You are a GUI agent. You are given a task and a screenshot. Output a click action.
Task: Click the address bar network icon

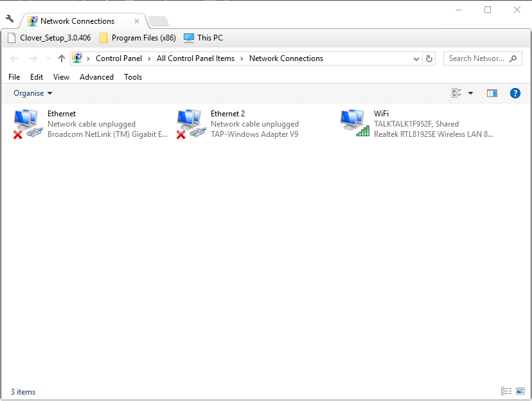[77, 58]
